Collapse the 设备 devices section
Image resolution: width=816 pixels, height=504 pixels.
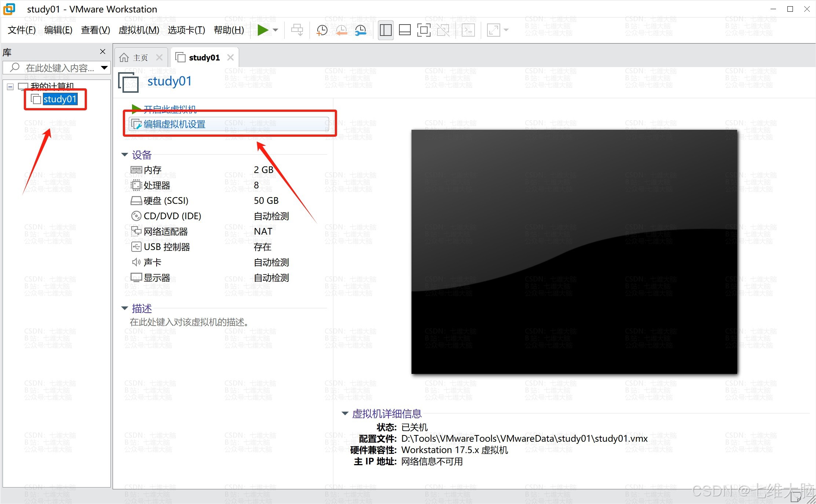coord(125,155)
